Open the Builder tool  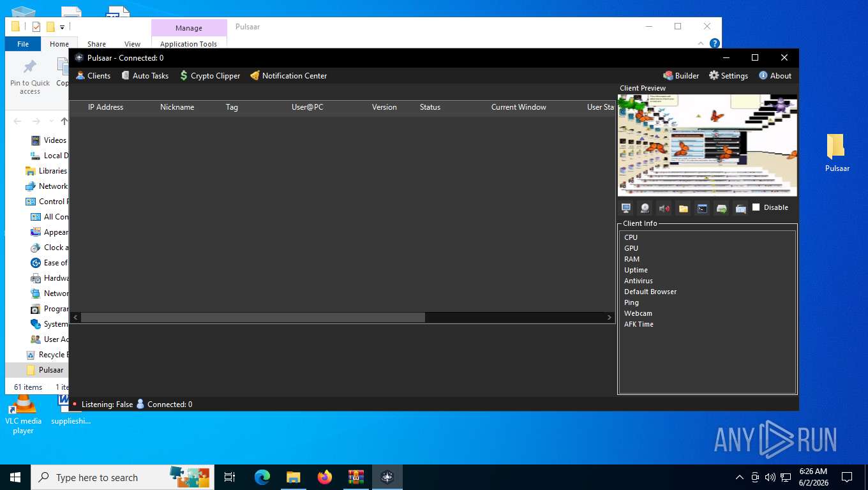tap(681, 75)
